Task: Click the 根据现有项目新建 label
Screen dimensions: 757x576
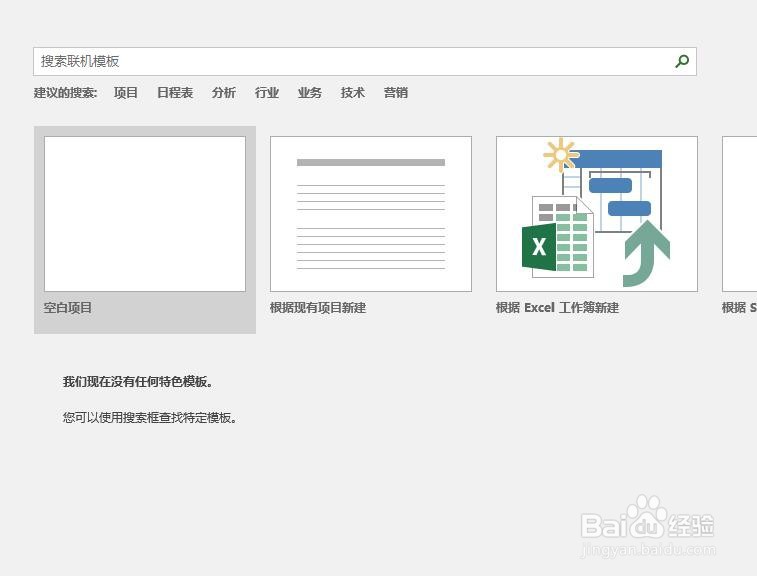Action: click(x=318, y=308)
